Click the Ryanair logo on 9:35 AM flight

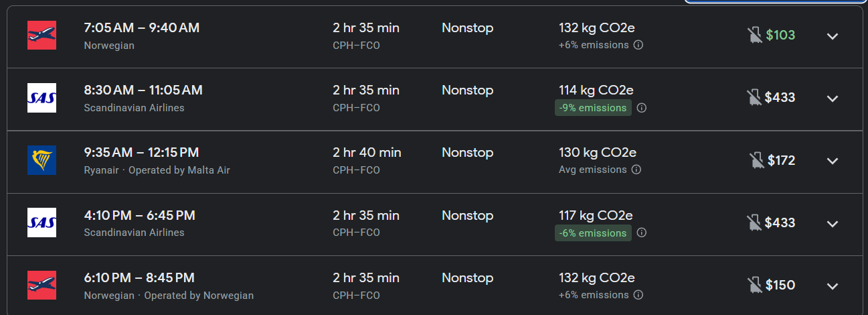click(x=41, y=161)
